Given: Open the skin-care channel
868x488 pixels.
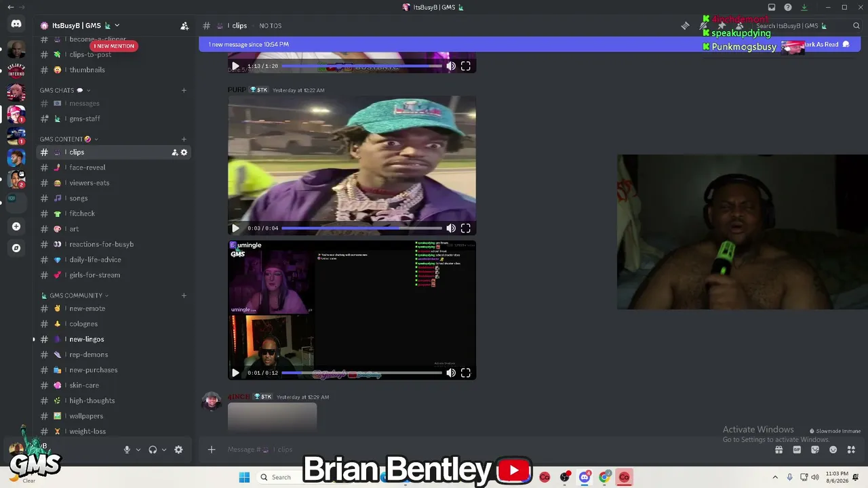Looking at the screenshot, I should [x=113, y=385].
